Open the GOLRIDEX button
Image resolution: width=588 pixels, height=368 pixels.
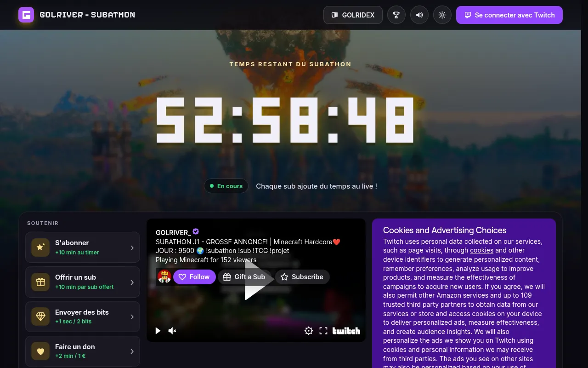coord(353,15)
